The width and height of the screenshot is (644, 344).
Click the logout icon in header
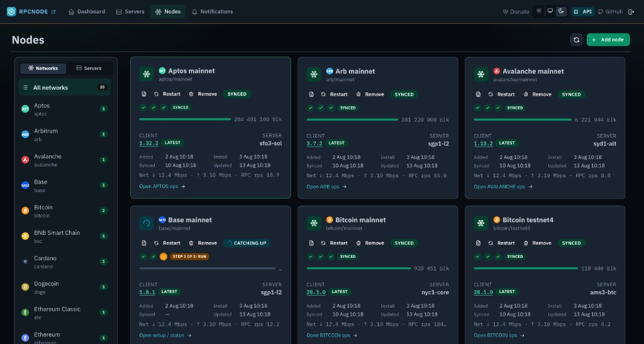point(631,12)
